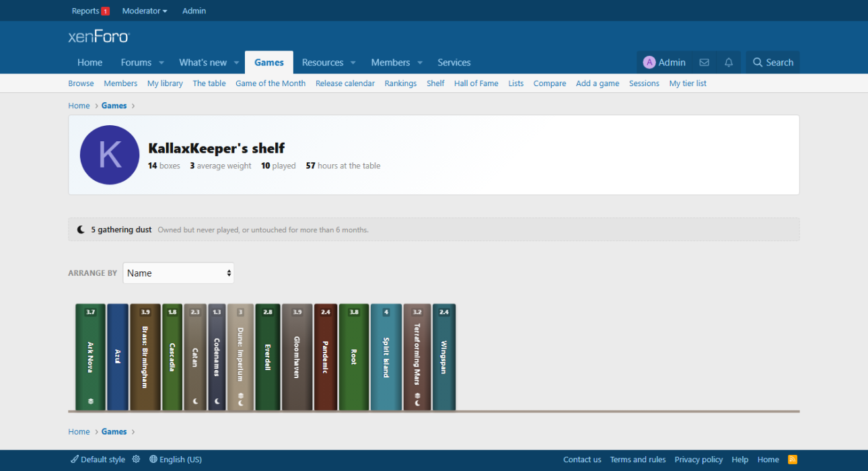Image resolution: width=868 pixels, height=471 pixels.
Task: Select the Ark Nova game spine
Action: pos(90,357)
